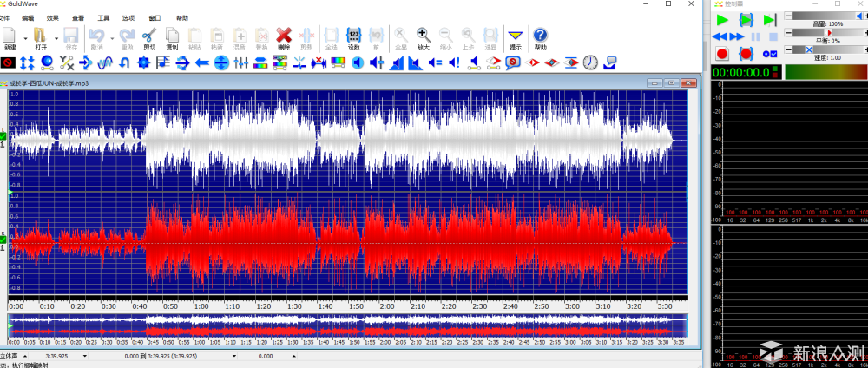Open the equalizer sliders effect icon
The height and width of the screenshot is (368, 868).
coord(240,62)
